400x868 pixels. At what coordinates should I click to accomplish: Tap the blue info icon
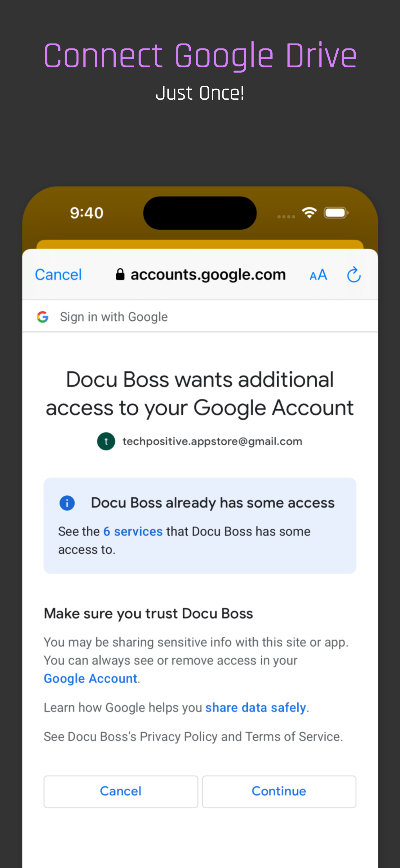[67, 503]
